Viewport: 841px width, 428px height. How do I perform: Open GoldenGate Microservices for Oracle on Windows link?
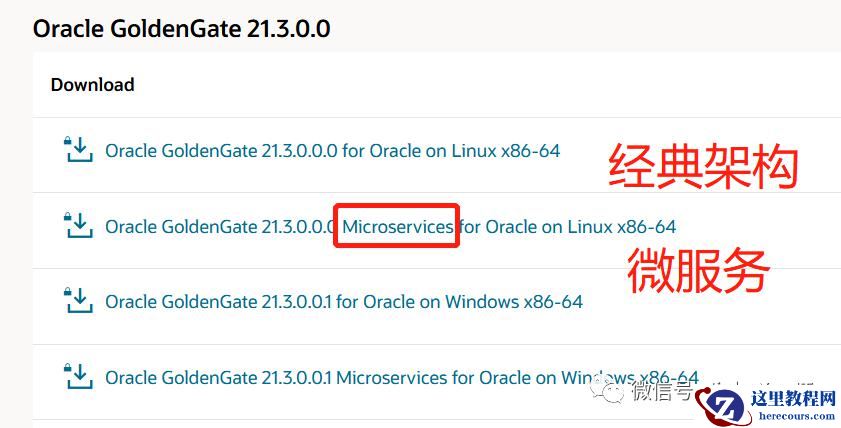click(402, 378)
